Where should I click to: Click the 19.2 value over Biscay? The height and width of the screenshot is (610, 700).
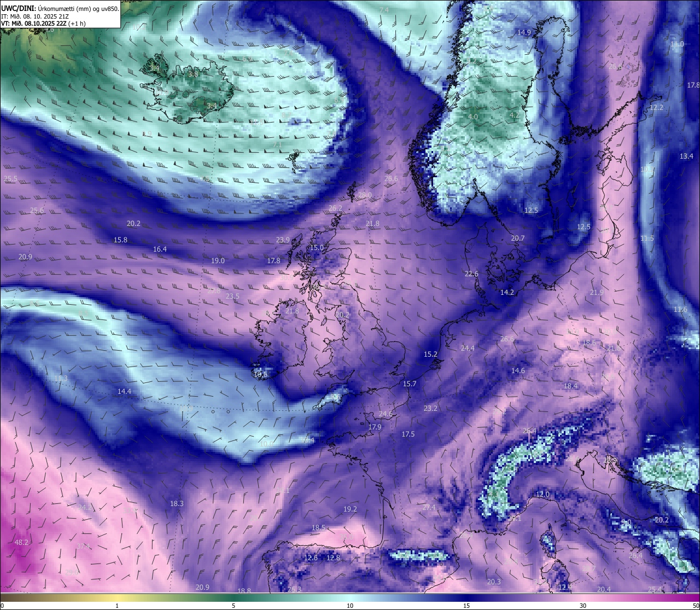point(350,509)
